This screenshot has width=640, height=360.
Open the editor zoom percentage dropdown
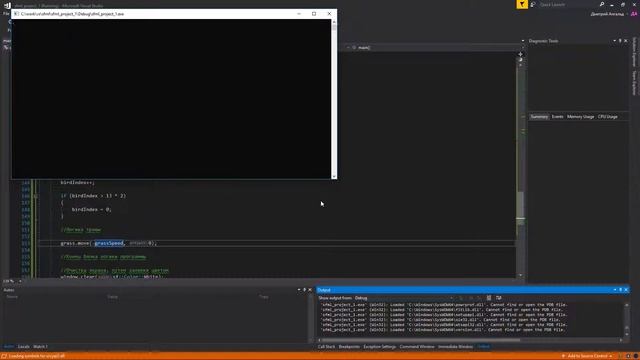[20, 281]
